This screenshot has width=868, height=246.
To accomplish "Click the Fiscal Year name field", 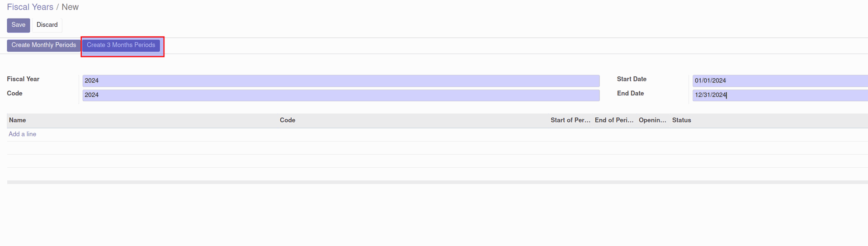I will [x=341, y=80].
